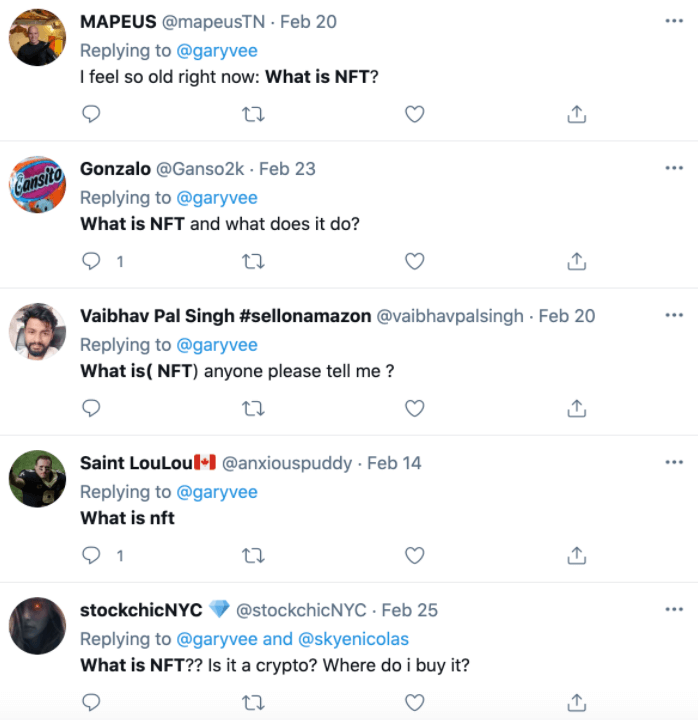Retweet Gonzalo's tweet about NFT
This screenshot has height=720, width=698.
[253, 262]
